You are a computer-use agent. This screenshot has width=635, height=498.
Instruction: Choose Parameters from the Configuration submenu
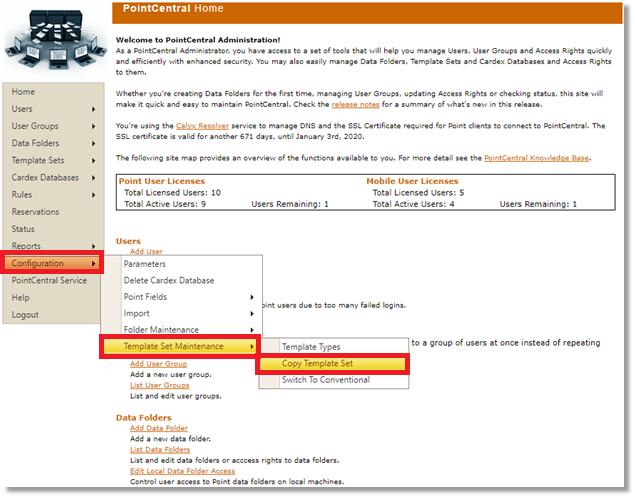tap(145, 264)
